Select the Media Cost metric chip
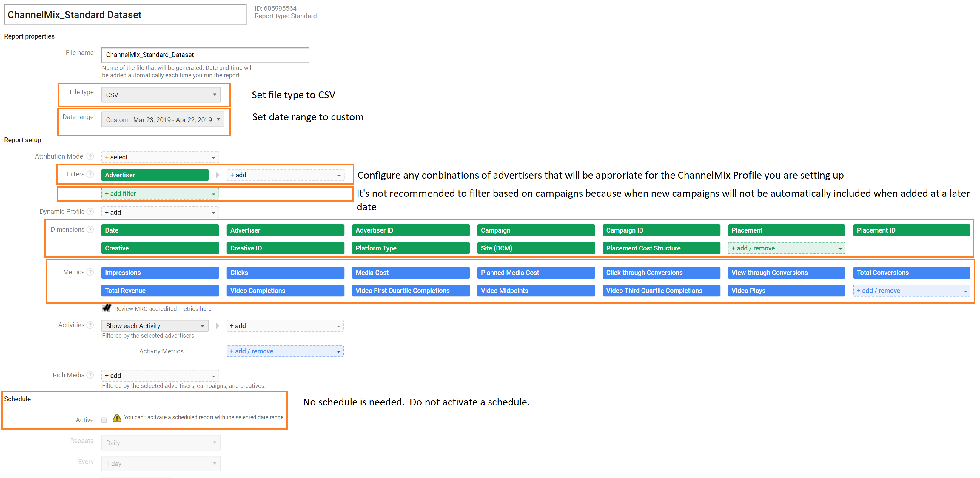The image size is (980, 478). [x=411, y=273]
